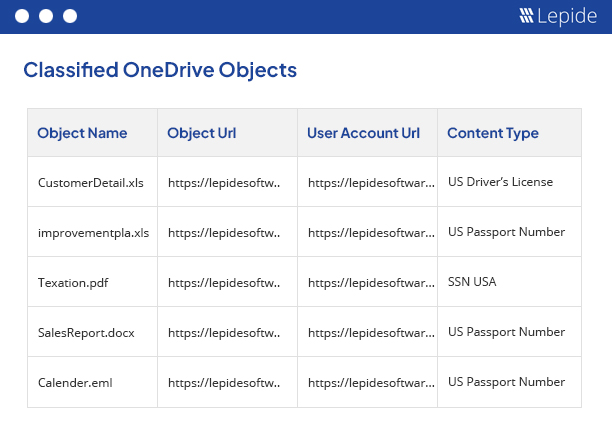Select the improvementpla.xls cell

pos(93,233)
